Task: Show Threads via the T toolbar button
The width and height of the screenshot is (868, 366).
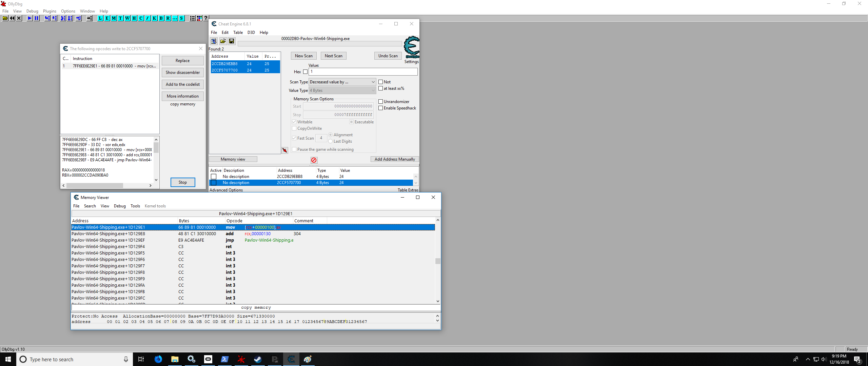Action: coord(121,18)
